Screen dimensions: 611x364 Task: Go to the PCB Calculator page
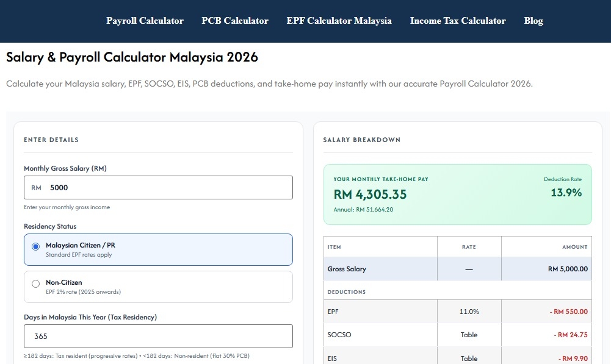click(234, 21)
